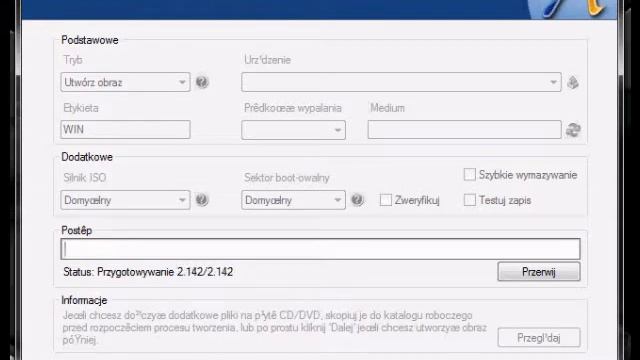Open the Tryb dropdown showing Utwórz obraz
Screen dimensions: 640x360
coord(125,82)
